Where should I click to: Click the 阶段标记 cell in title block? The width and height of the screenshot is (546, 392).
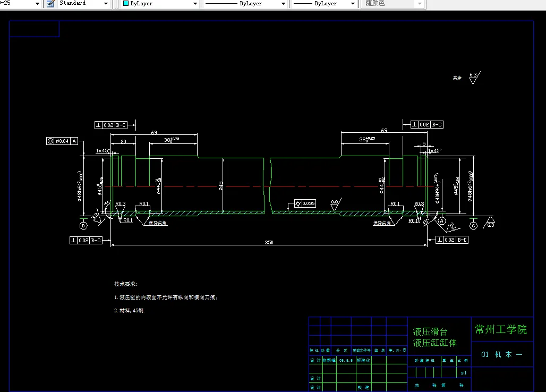[x=424, y=361]
